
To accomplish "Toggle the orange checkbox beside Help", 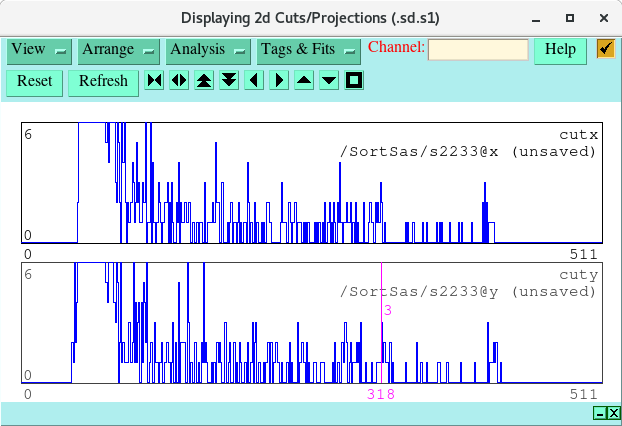I will 606,49.
